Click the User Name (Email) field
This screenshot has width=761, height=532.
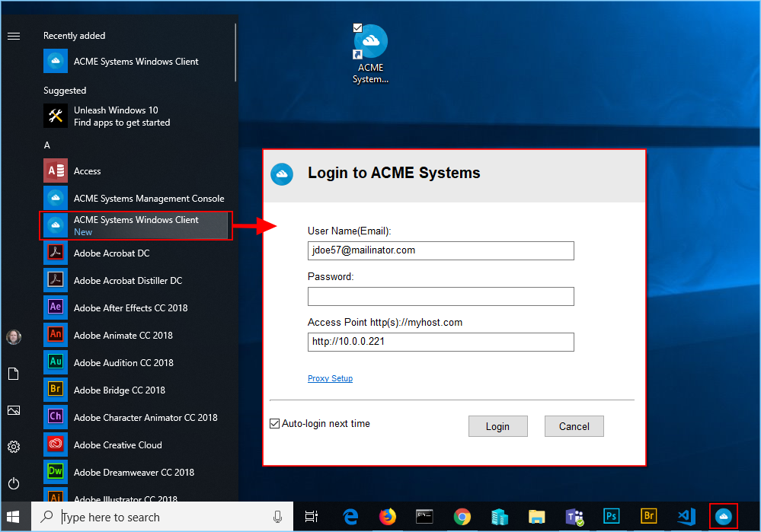[x=441, y=250]
